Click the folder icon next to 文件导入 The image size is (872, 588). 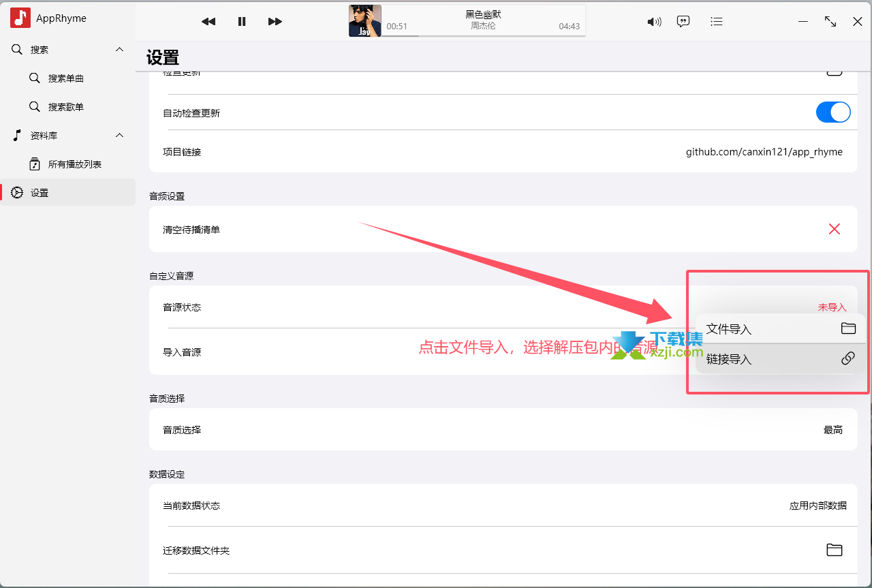848,328
